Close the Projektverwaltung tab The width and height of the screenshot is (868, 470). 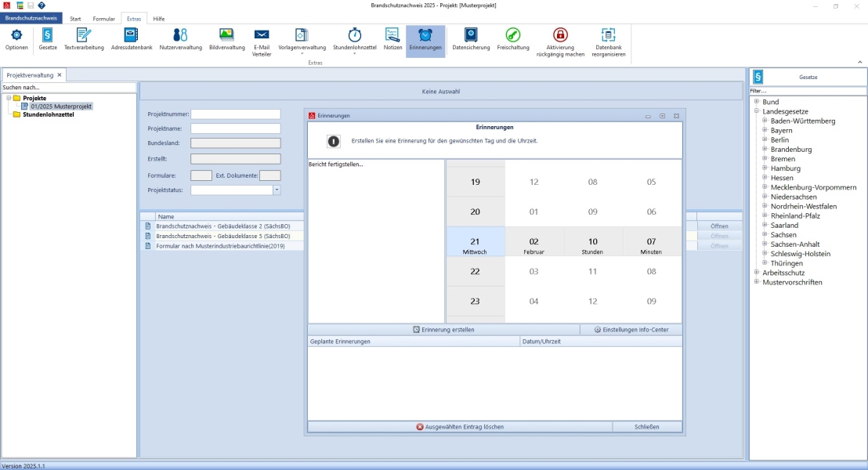point(60,74)
